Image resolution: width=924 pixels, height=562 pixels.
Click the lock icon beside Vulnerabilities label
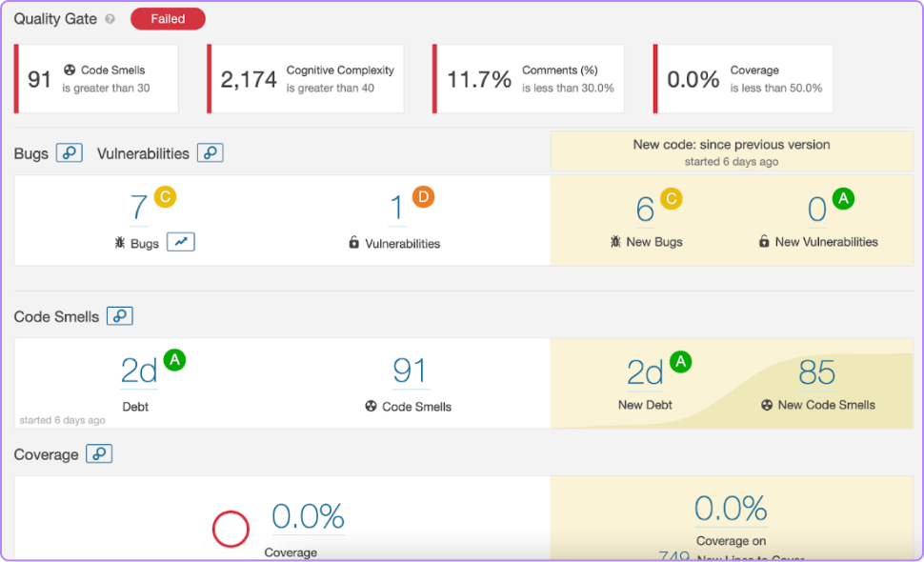[x=353, y=242]
